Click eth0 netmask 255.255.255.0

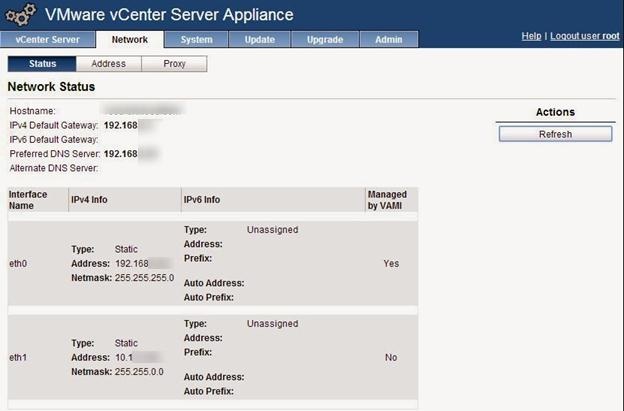144,278
